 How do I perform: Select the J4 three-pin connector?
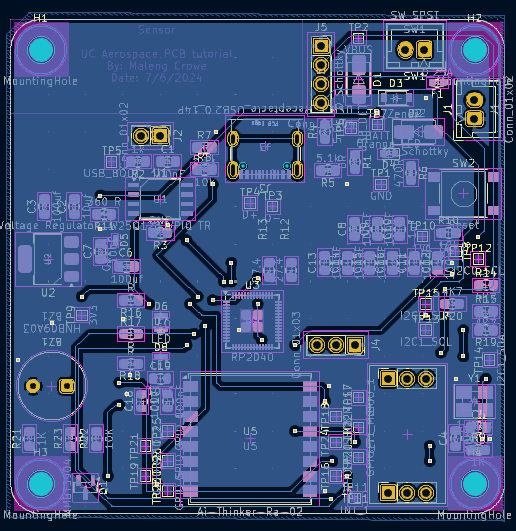coord(336,345)
